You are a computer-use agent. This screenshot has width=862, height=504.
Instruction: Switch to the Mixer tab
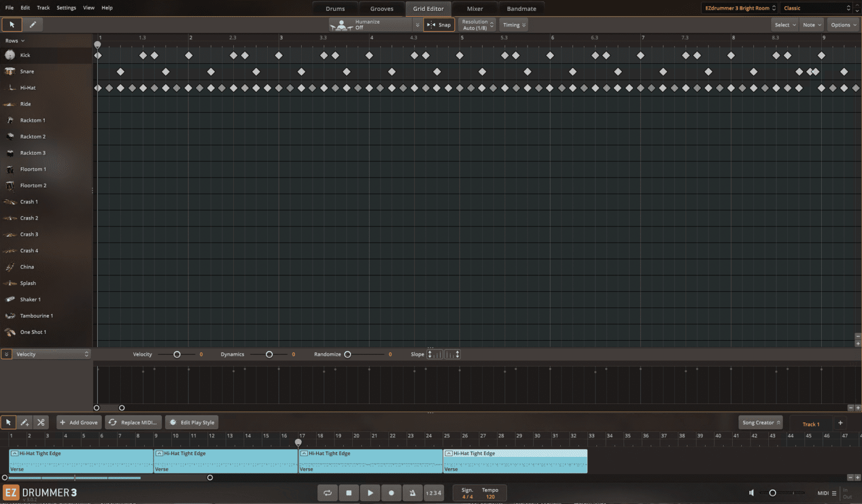tap(475, 9)
